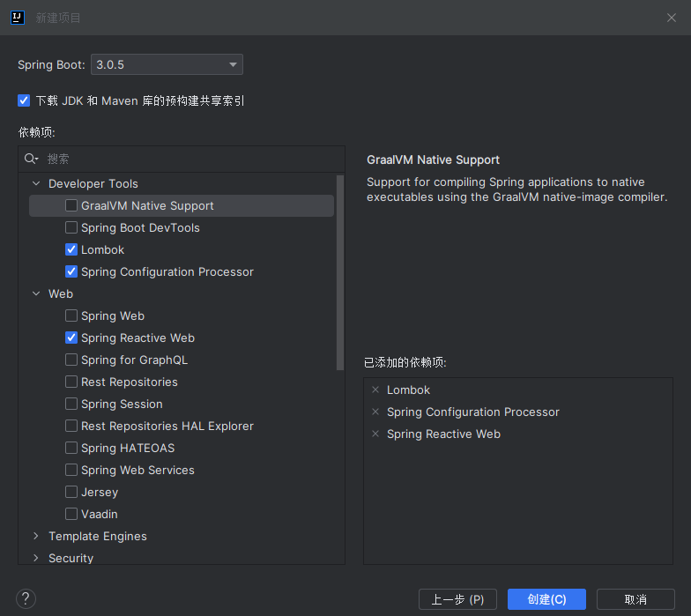Select the Web tree label

[x=60, y=294]
